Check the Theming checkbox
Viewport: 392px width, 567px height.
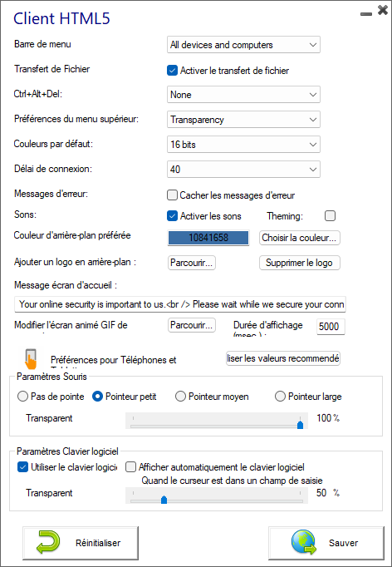(x=330, y=216)
